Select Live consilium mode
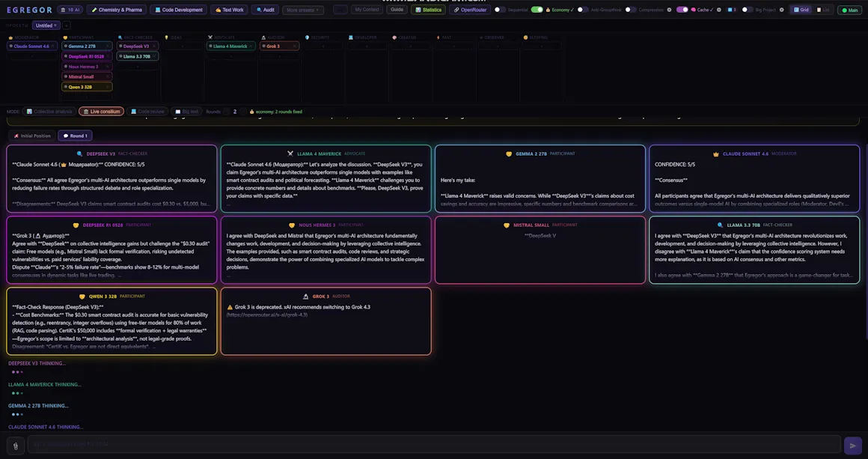Viewport: 868px width, 459px height. (x=101, y=112)
